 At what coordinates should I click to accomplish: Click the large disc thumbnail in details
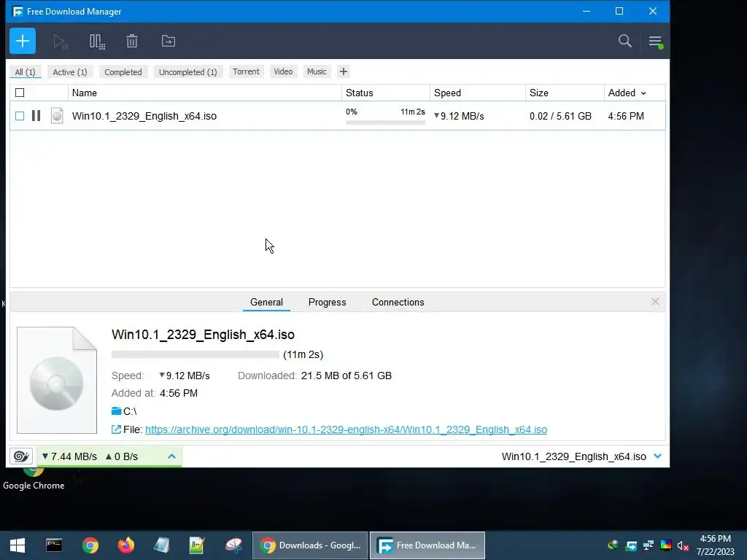pyautogui.click(x=57, y=381)
